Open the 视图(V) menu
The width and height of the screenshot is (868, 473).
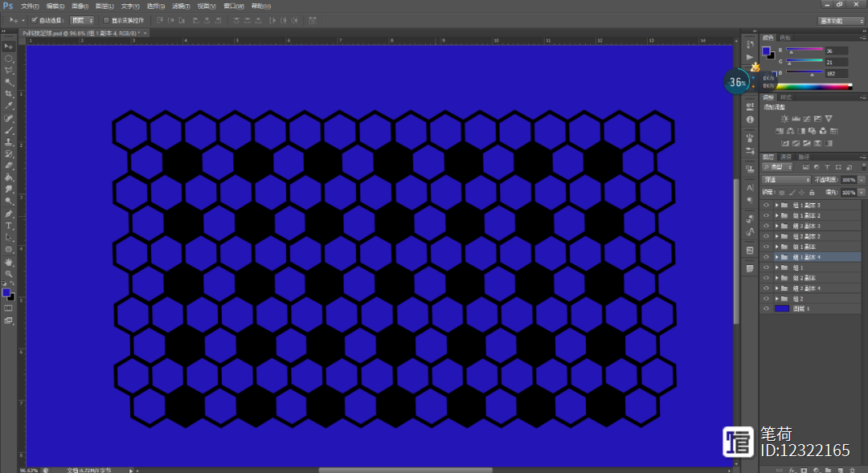[x=207, y=6]
